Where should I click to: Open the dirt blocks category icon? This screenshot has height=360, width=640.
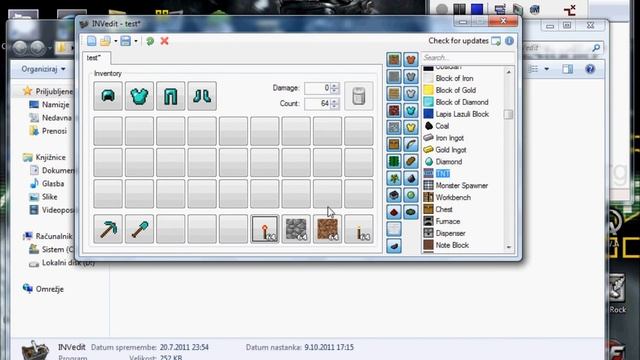pos(394,60)
